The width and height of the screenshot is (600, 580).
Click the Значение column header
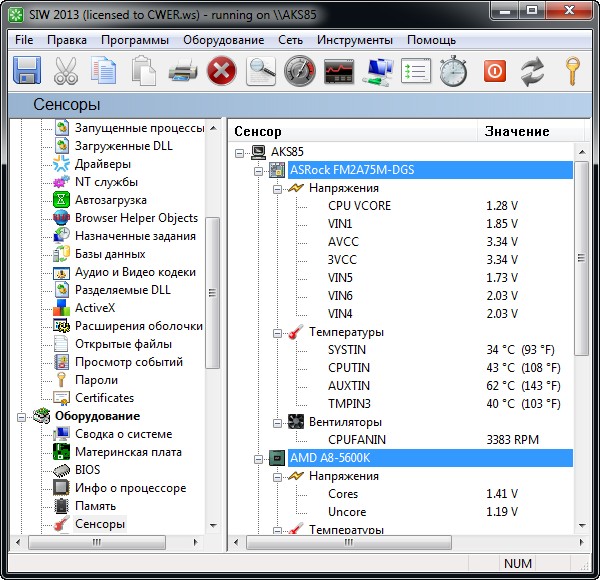pos(516,131)
